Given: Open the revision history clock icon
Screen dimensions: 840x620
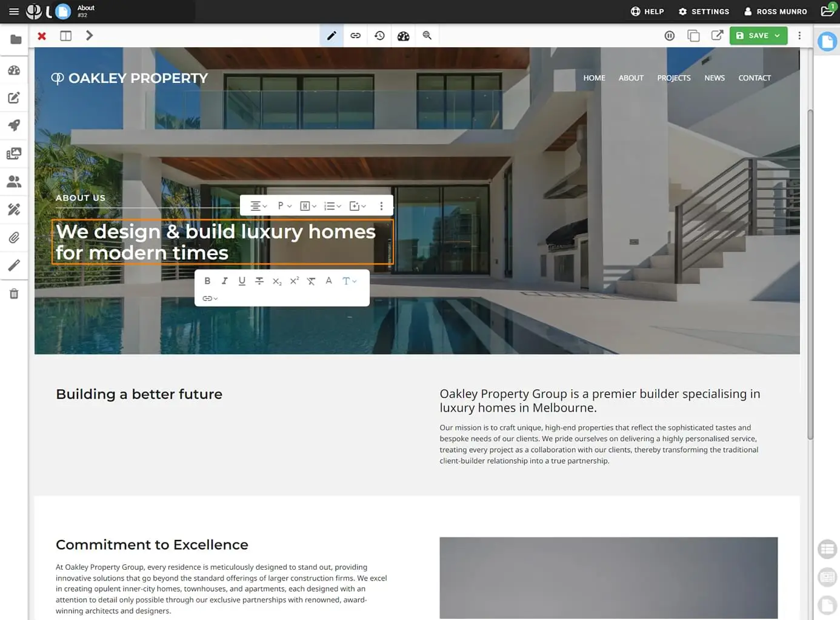Looking at the screenshot, I should point(379,36).
